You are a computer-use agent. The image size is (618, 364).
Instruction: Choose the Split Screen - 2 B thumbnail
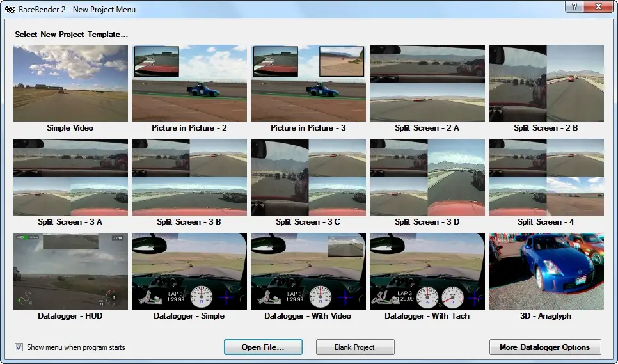coord(546,83)
